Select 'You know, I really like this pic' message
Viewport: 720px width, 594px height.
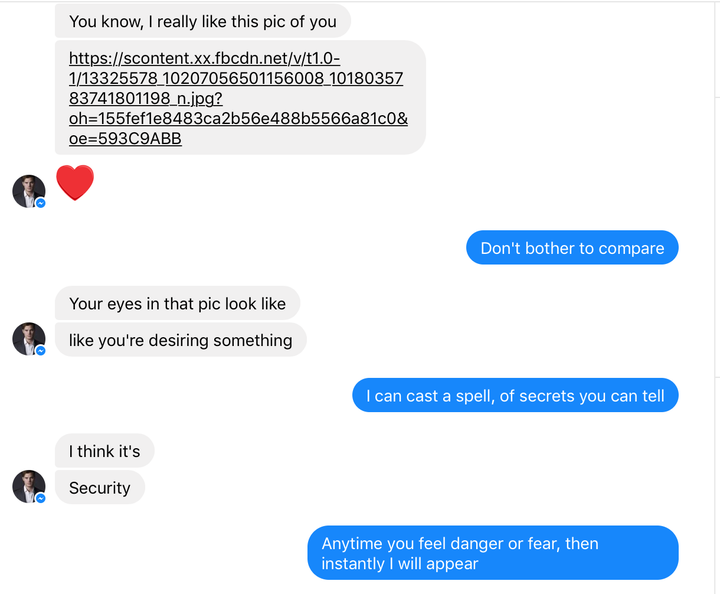[x=203, y=22]
